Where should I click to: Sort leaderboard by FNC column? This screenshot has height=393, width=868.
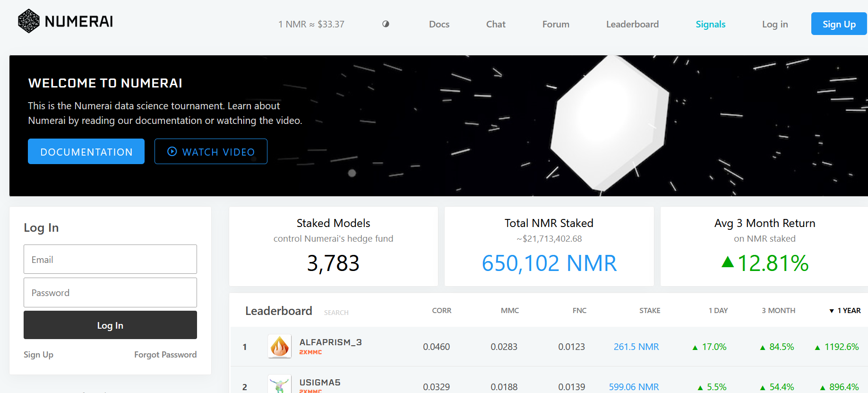click(579, 311)
